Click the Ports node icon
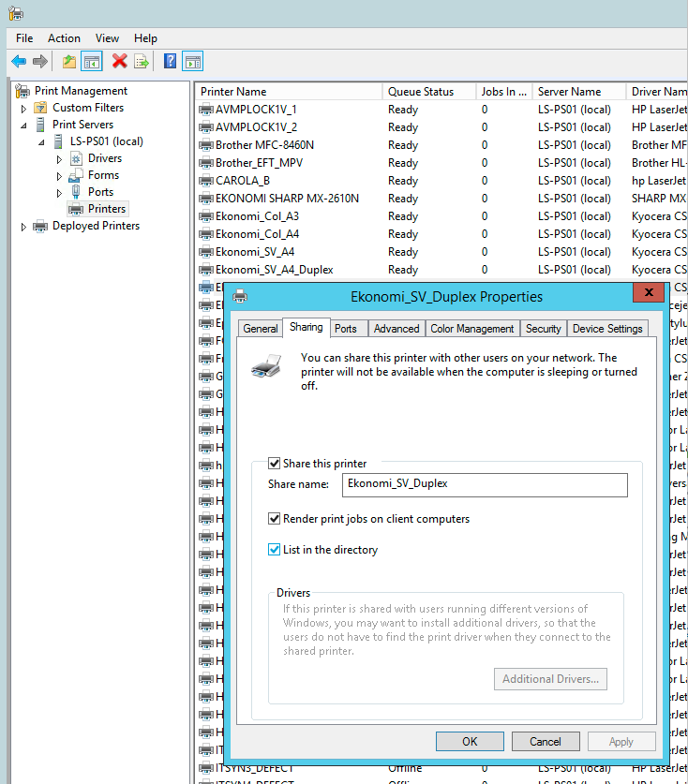The image size is (688, 784). 76,192
